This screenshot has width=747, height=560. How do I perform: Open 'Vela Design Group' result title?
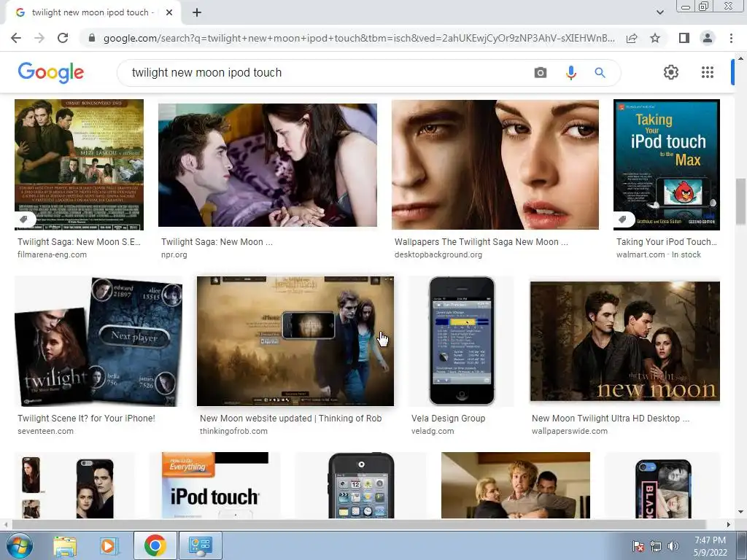pos(449,418)
